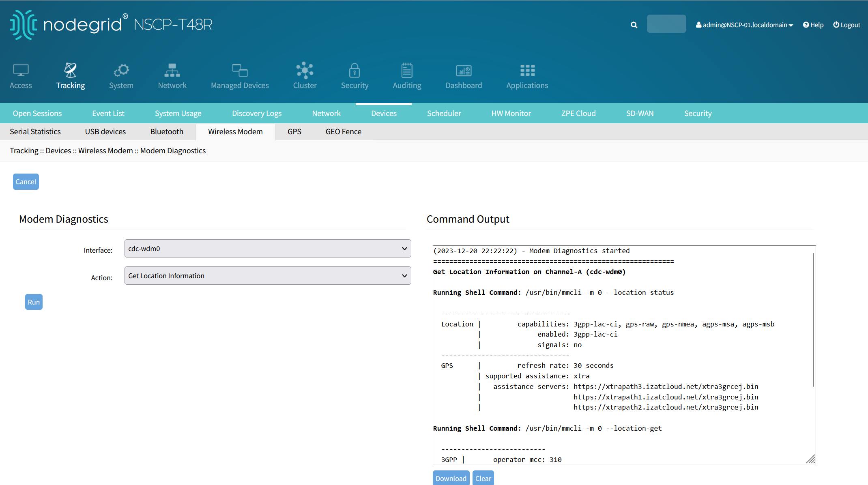Open the HW Monitor tab
This screenshot has width=868, height=485.
(x=511, y=114)
